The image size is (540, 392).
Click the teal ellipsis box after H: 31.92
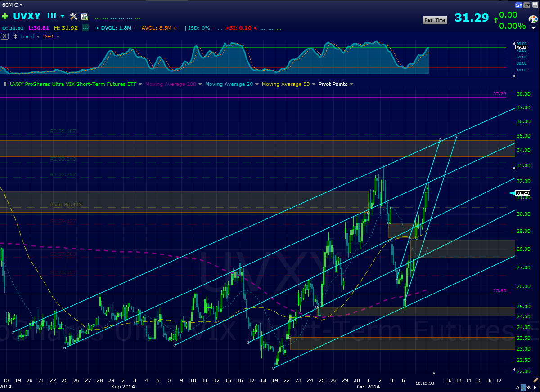85,28
